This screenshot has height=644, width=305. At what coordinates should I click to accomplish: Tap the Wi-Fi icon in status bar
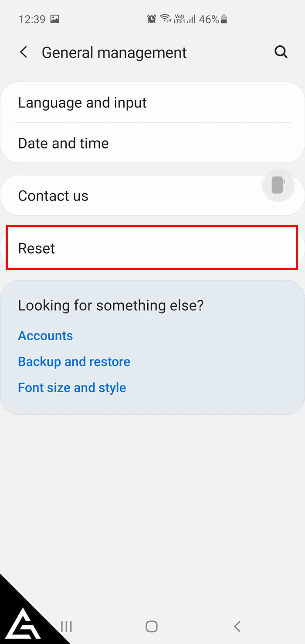tap(165, 19)
